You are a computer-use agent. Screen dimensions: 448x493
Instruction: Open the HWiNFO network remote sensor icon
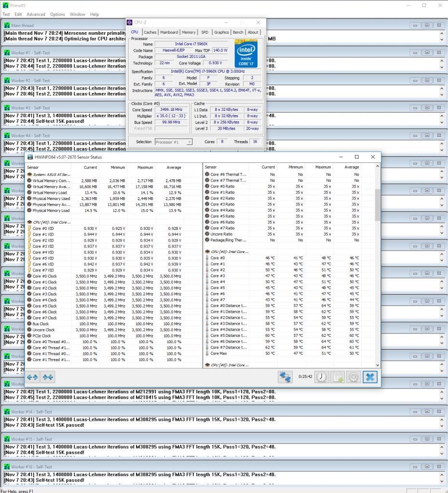285,377
